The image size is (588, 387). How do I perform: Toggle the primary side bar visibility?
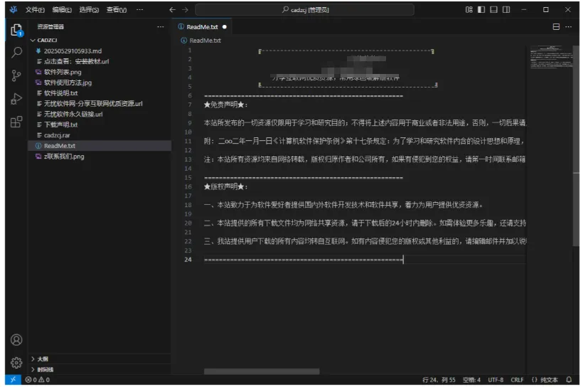(481, 10)
